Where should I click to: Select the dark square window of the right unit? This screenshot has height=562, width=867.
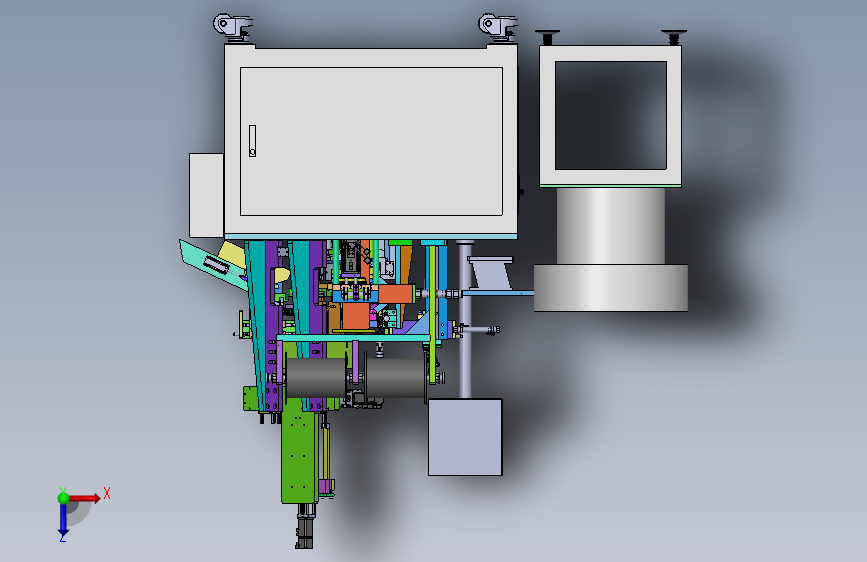point(610,115)
